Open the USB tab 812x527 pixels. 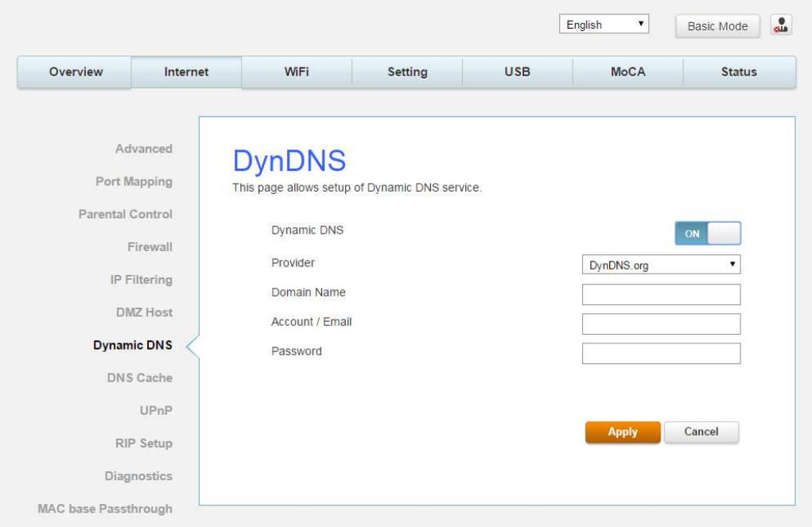(518, 72)
